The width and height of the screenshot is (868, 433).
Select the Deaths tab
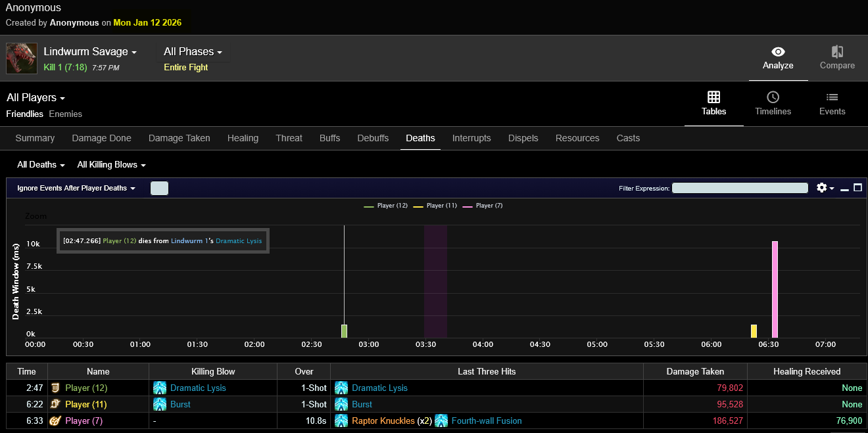[420, 138]
